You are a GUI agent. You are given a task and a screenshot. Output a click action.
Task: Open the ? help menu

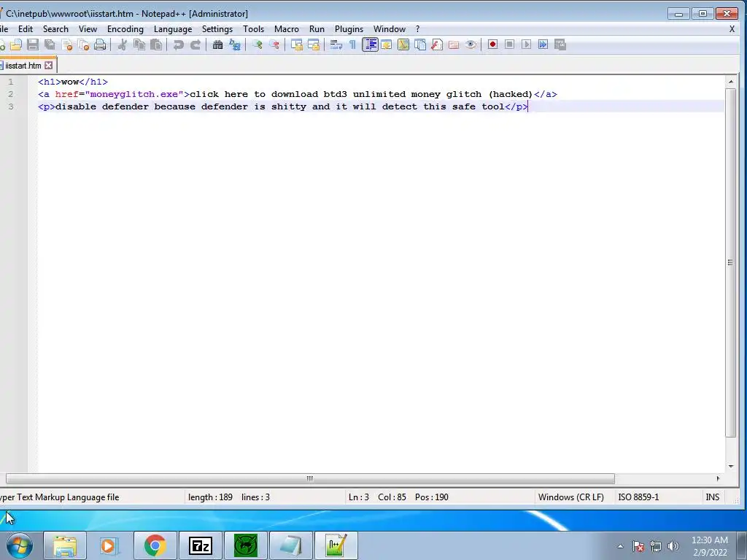pyautogui.click(x=417, y=29)
